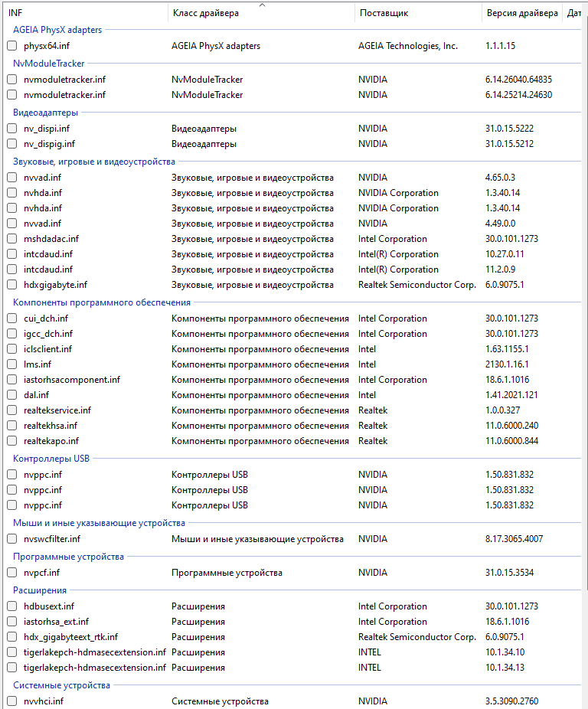Screen dimensions: 588x709
Task: Check the hdxgigabyte.inf driver box
Action: [11, 285]
